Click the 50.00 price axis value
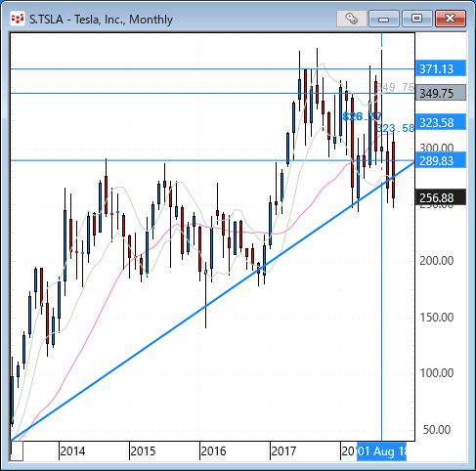The width and height of the screenshot is (476, 471). [x=437, y=430]
